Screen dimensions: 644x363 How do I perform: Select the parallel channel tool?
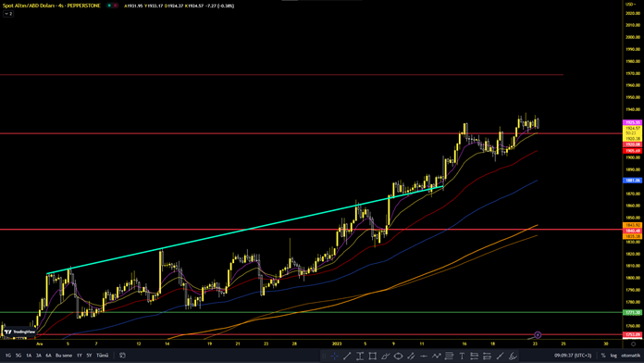point(411,356)
